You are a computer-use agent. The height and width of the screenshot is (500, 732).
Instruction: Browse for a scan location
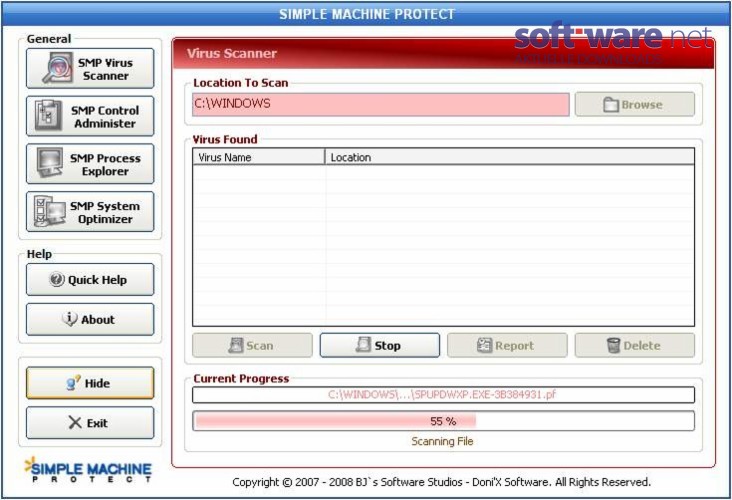(634, 104)
